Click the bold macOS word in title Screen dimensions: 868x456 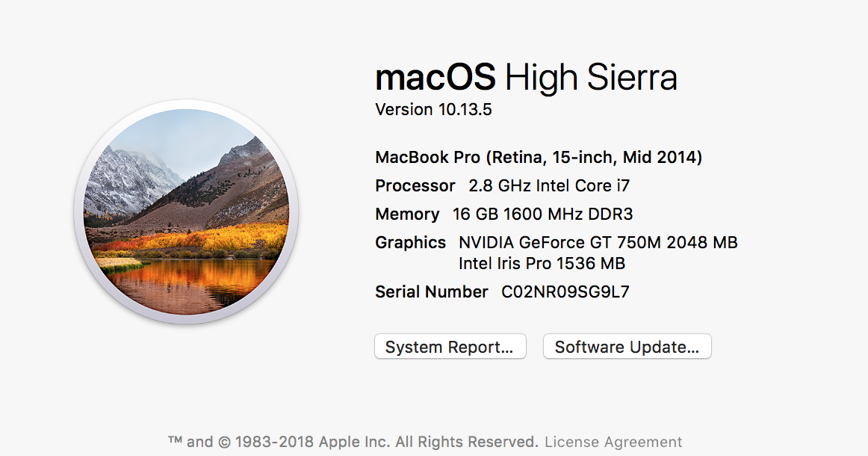click(435, 77)
